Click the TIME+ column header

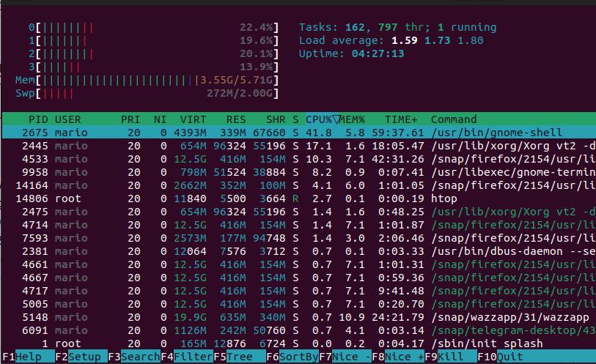[401, 119]
